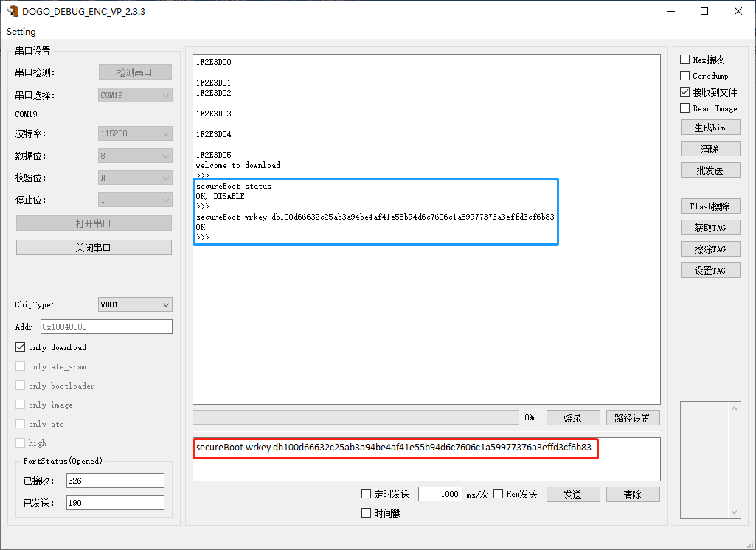Toggle the Coredump checkbox
Viewport: 756px width, 550px height.
(684, 76)
